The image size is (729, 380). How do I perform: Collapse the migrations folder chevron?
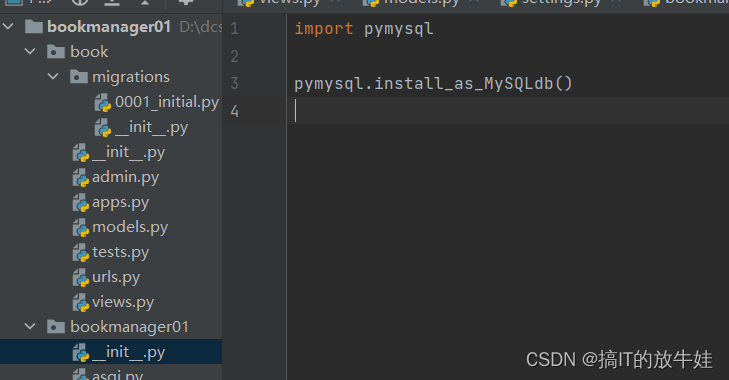tap(53, 76)
